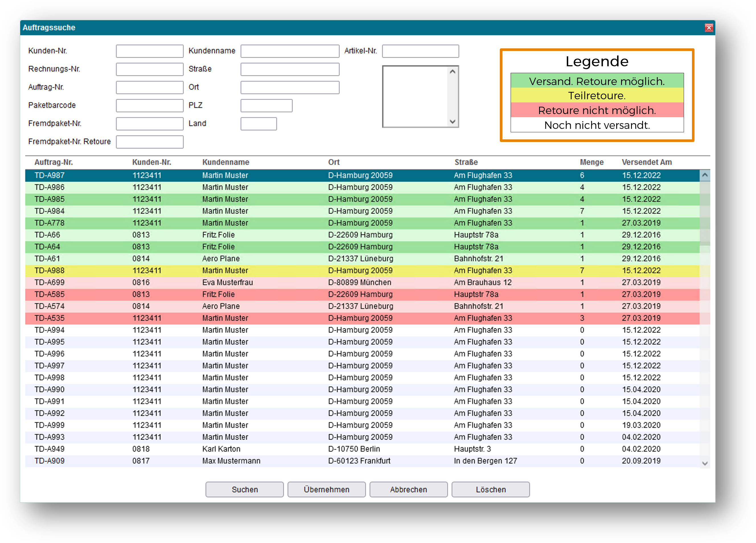Click the results table scroll-down arrow
This screenshot has width=756, height=543.
click(x=705, y=463)
